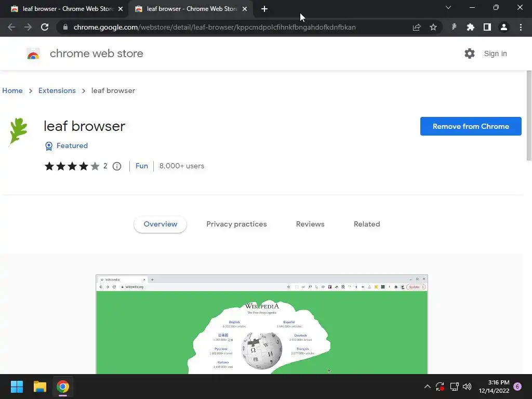532x399 pixels.
Task: Open the notification count badge
Action: (x=517, y=387)
